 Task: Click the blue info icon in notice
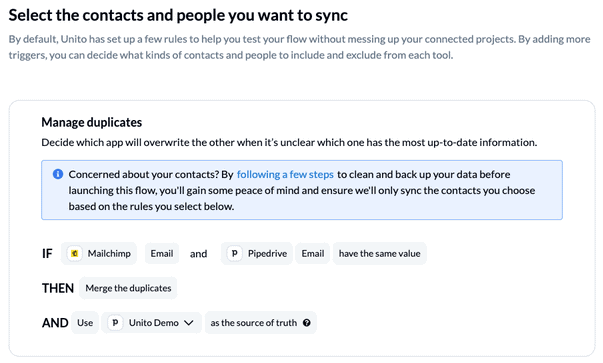tap(58, 174)
